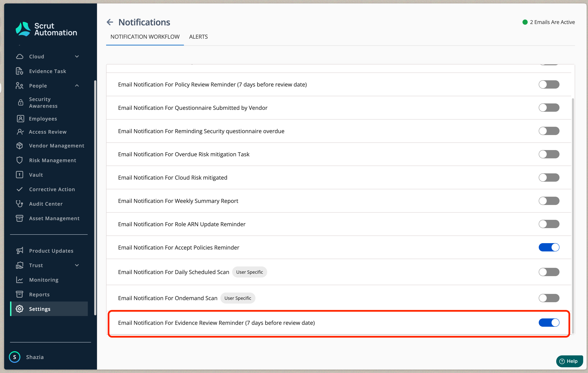Image resolution: width=588 pixels, height=373 pixels.
Task: Select the Notification Workflow tab
Action: click(x=145, y=37)
